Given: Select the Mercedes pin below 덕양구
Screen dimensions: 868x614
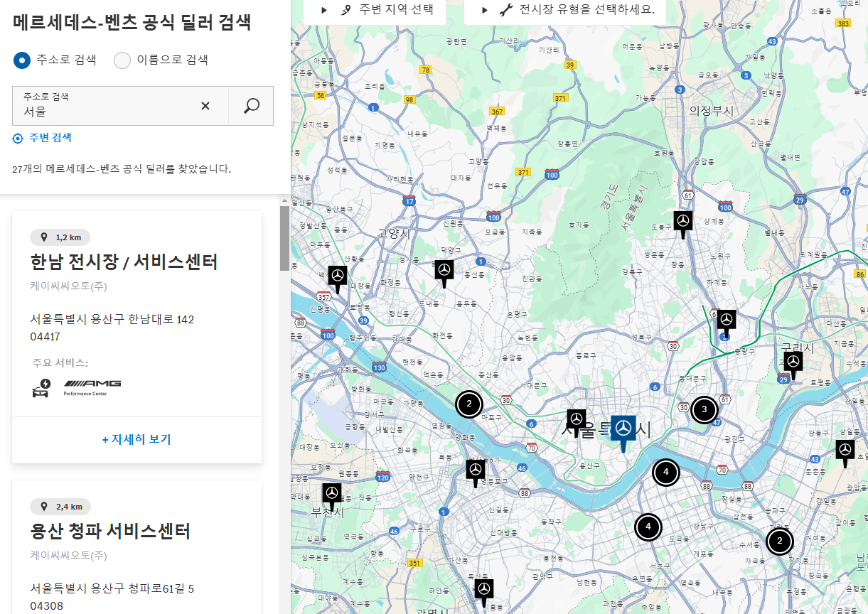Looking at the screenshot, I should [444, 272].
